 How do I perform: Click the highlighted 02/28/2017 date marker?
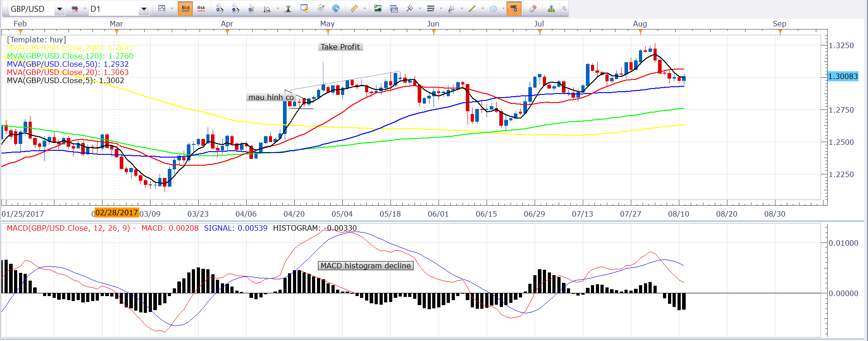pyautogui.click(x=117, y=213)
